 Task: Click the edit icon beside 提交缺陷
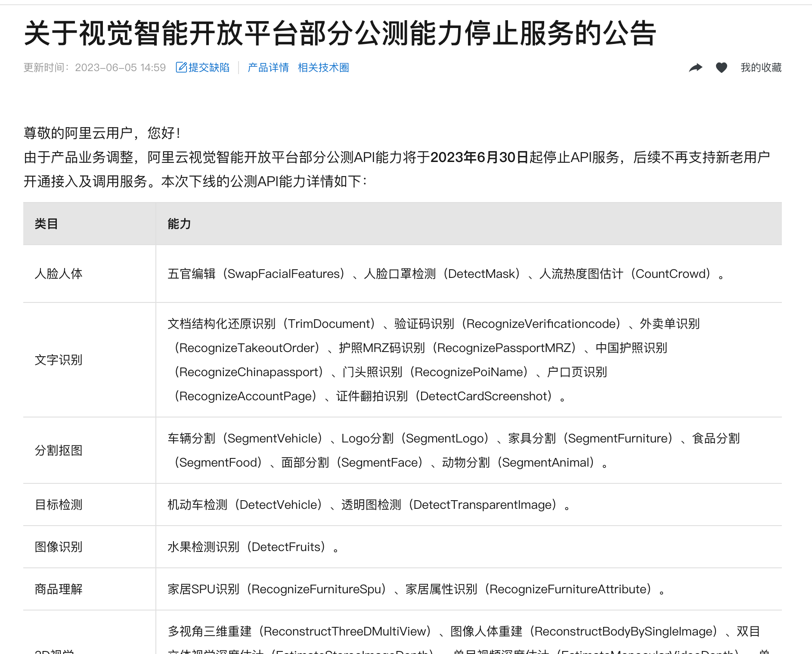tap(181, 68)
